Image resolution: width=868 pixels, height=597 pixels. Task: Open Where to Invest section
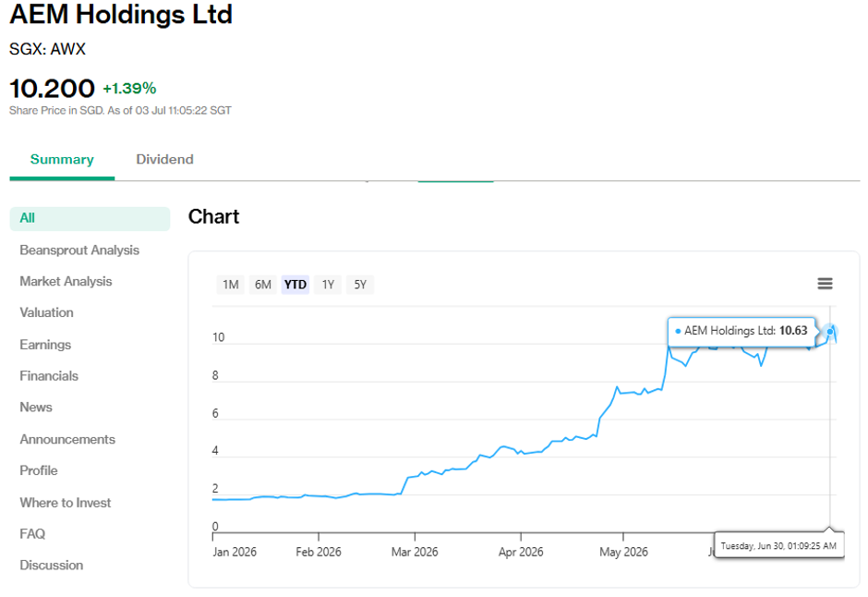66,503
